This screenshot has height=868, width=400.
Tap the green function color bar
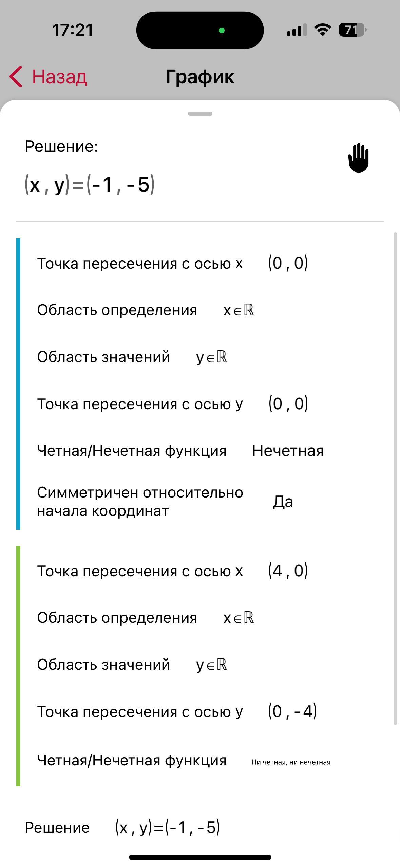(x=18, y=666)
